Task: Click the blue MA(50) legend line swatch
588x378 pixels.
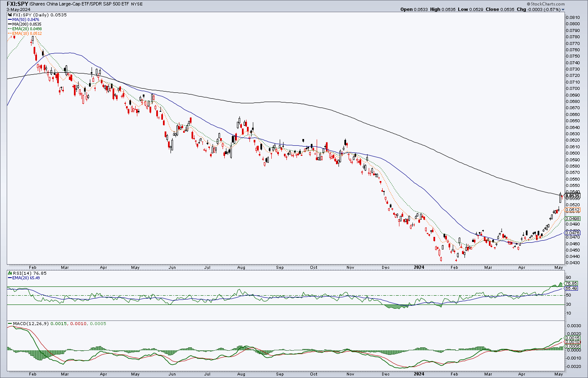Action: tap(10, 20)
